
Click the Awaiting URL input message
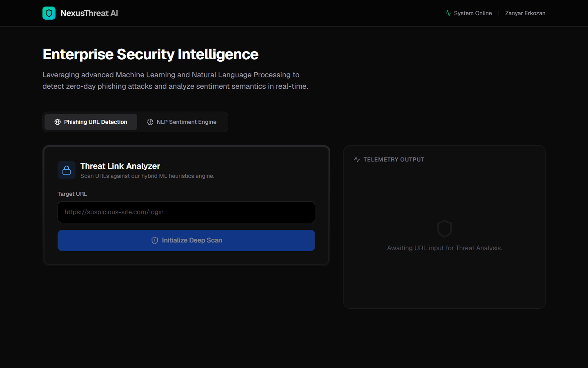point(445,248)
